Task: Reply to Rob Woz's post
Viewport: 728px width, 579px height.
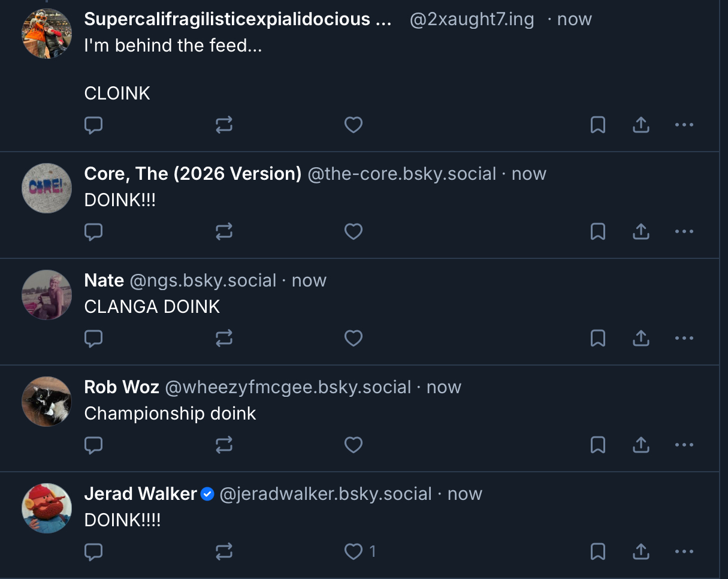Action: [93, 445]
